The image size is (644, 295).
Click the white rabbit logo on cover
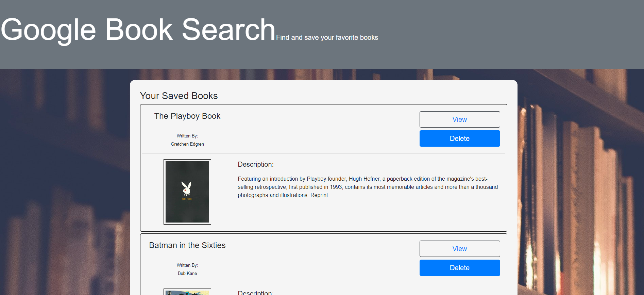pos(186,188)
